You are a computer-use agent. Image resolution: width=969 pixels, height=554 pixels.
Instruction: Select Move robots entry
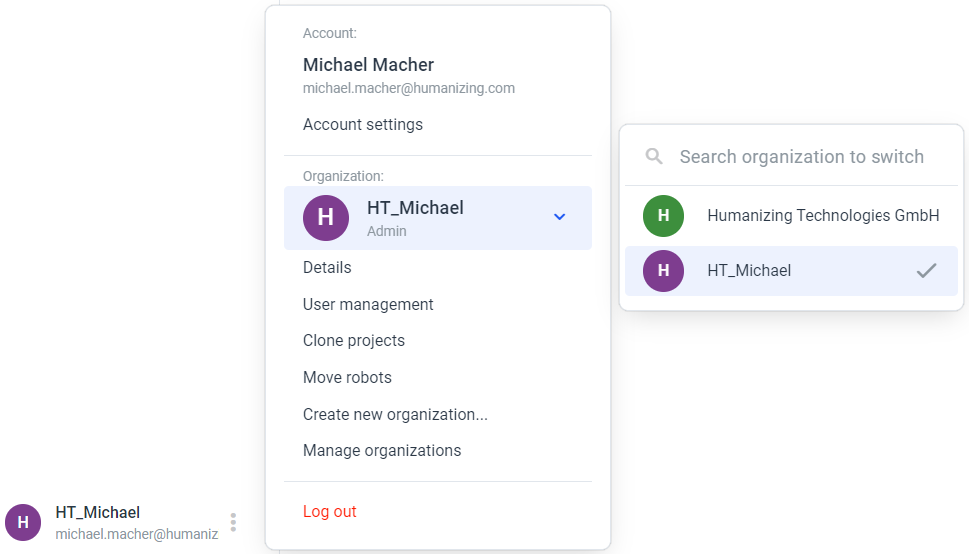pyautogui.click(x=347, y=377)
